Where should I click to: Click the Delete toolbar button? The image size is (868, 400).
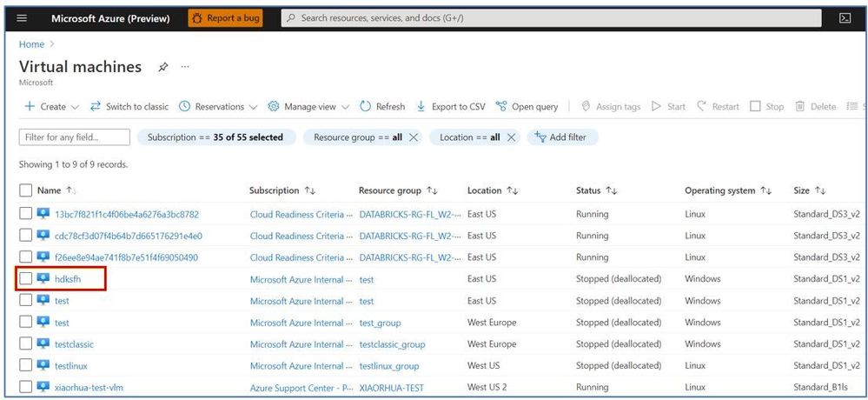click(x=815, y=106)
